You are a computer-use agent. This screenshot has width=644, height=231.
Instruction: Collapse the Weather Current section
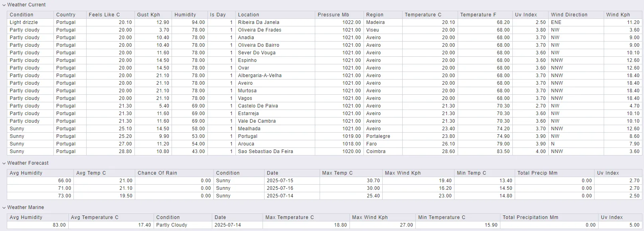4,5
